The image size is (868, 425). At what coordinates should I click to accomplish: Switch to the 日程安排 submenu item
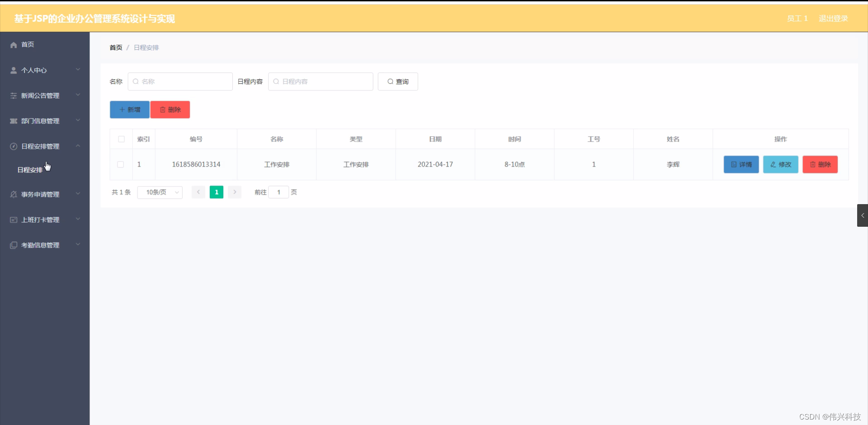click(30, 170)
